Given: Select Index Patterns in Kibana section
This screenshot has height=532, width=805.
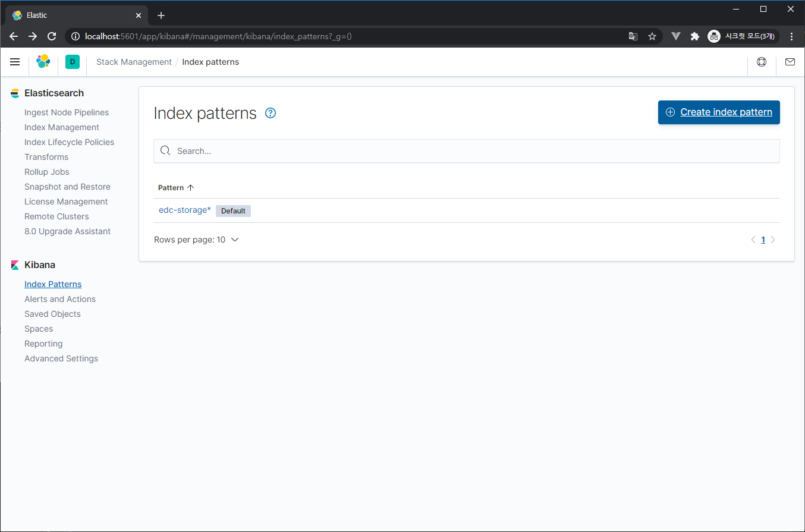Looking at the screenshot, I should 53,284.
